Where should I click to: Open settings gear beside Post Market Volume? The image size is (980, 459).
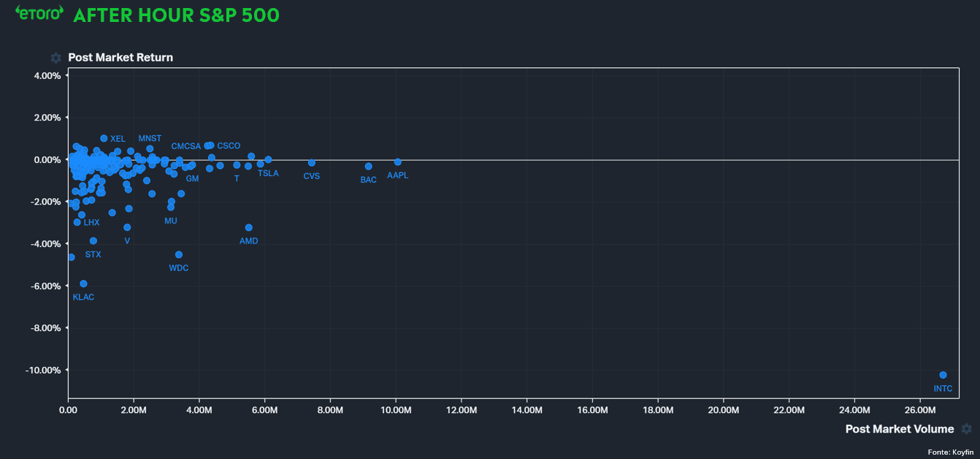pyautogui.click(x=967, y=429)
